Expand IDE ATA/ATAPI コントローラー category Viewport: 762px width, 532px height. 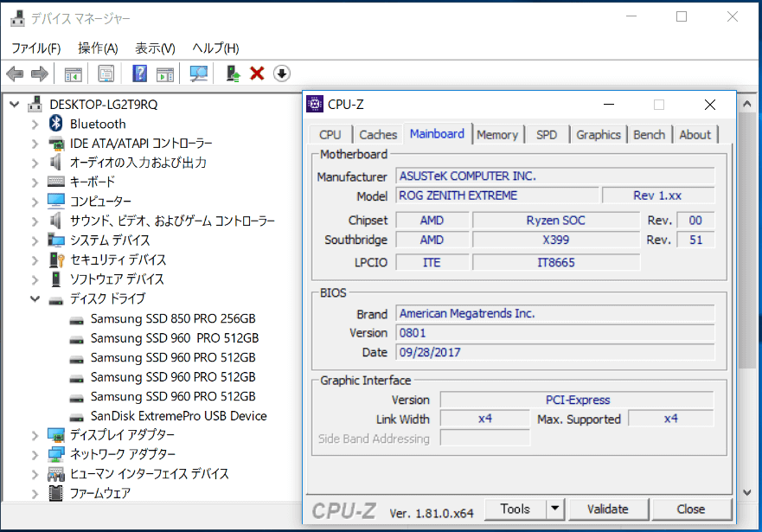point(35,144)
